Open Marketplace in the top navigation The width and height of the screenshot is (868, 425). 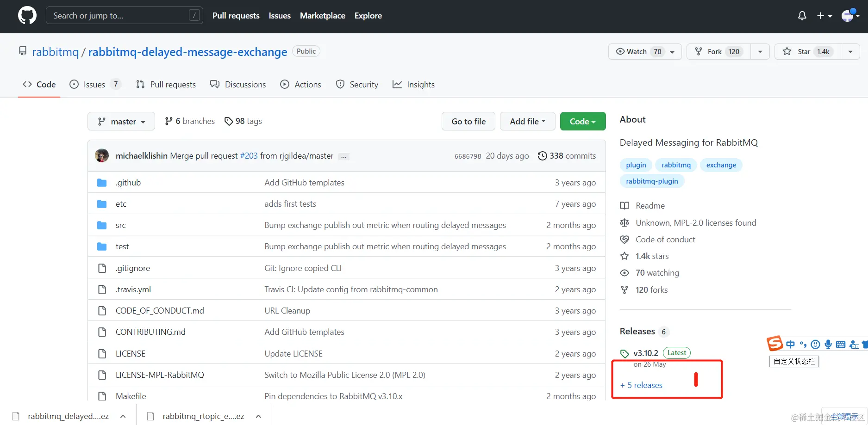pyautogui.click(x=323, y=16)
